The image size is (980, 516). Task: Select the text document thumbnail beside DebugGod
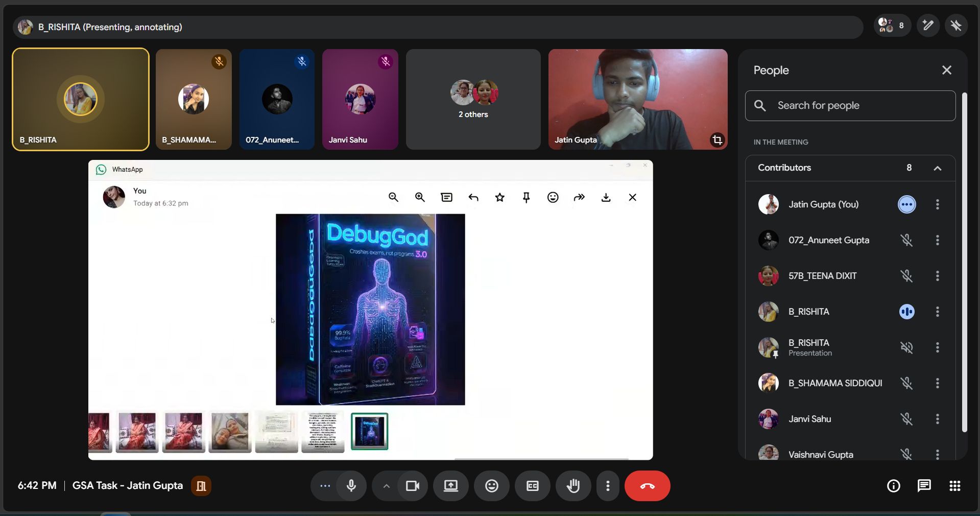pos(323,432)
